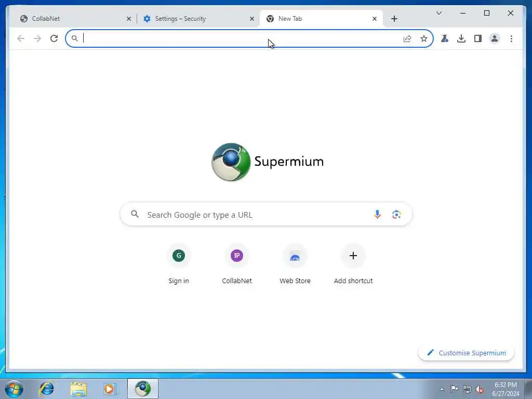Click the muted volume tray icon
The height and width of the screenshot is (399, 532).
(x=480, y=389)
